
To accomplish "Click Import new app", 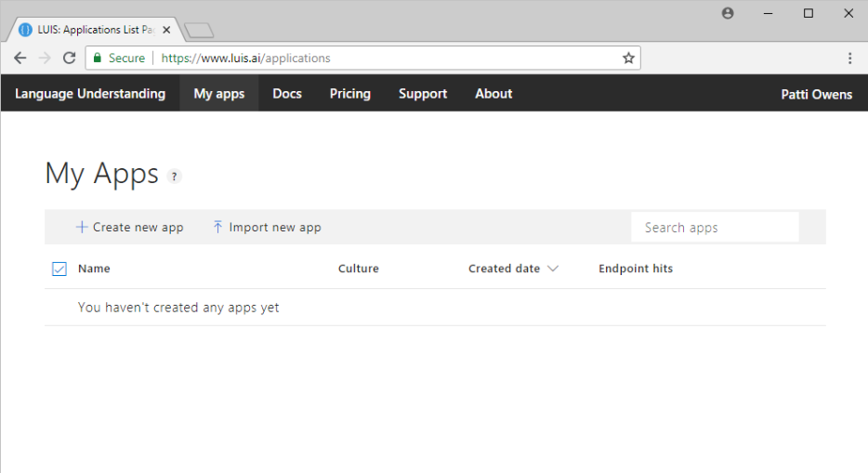I will (267, 228).
